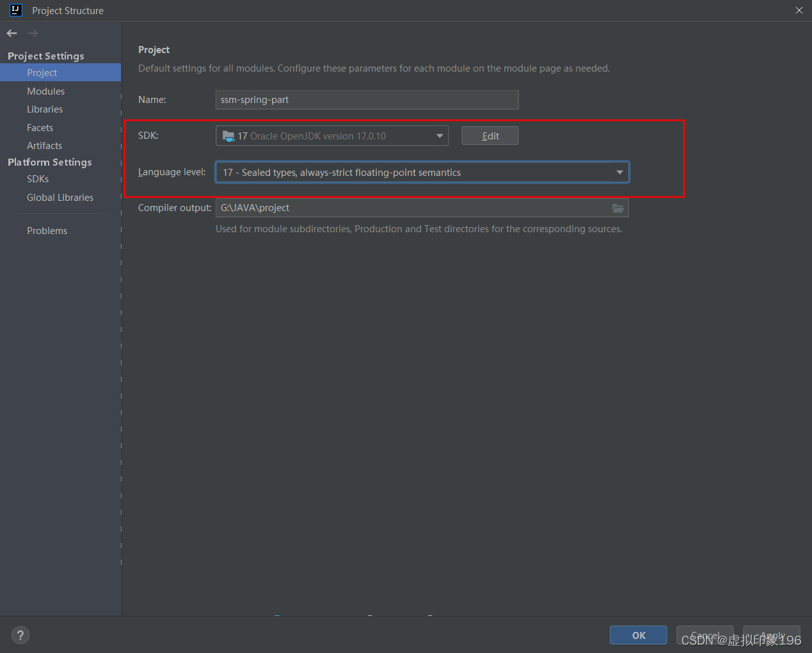812x653 pixels.
Task: Click the IntelliJ IDEA logo in title bar
Action: [15, 10]
